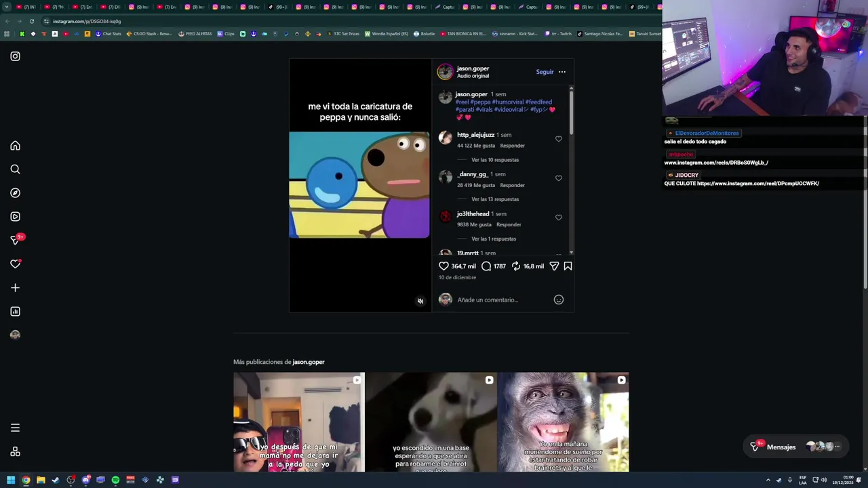Image resolution: width=868 pixels, height=488 pixels.
Task: Open 'CS:GO Stash' bookmark
Action: [x=149, y=34]
